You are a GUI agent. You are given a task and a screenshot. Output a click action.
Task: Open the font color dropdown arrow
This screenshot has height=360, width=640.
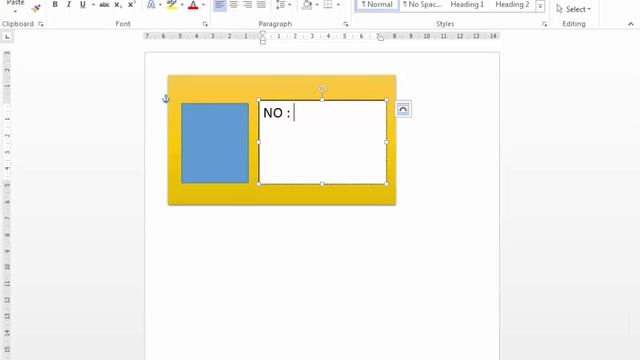[203, 5]
